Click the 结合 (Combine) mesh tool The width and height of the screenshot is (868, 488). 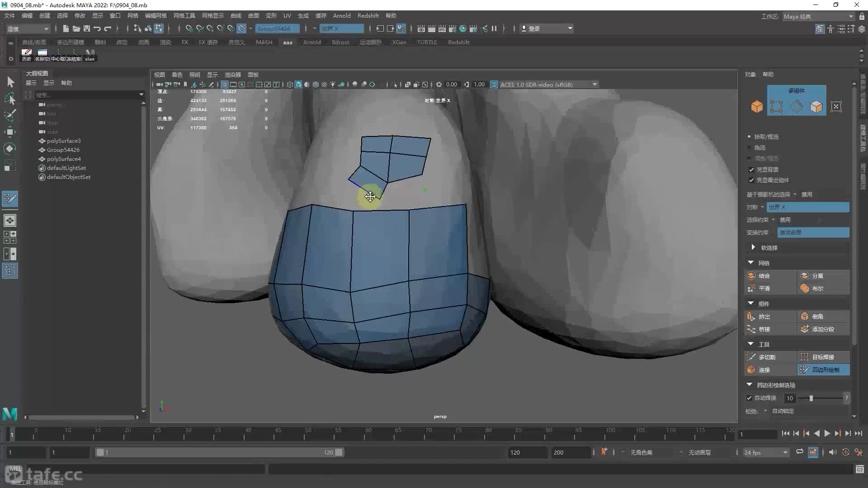[770, 276]
